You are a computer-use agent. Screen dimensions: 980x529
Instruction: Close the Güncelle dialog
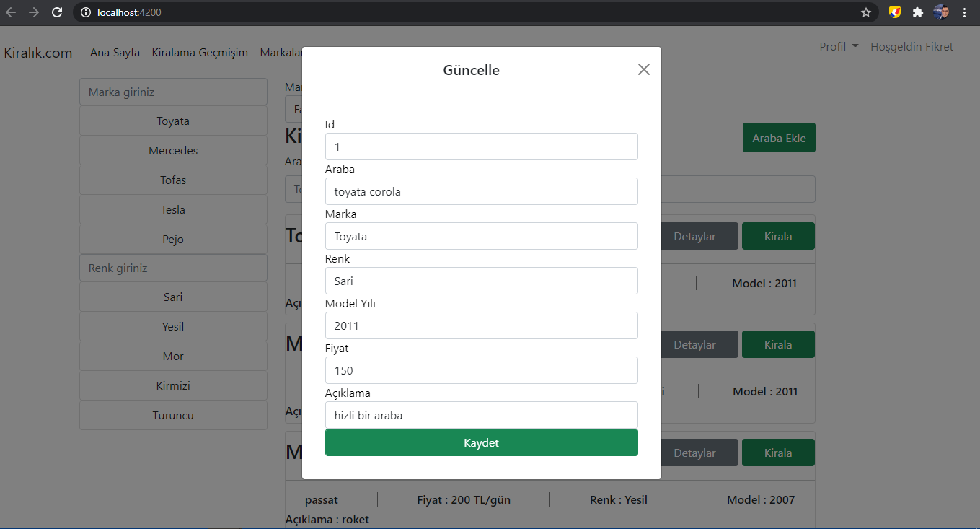tap(643, 69)
